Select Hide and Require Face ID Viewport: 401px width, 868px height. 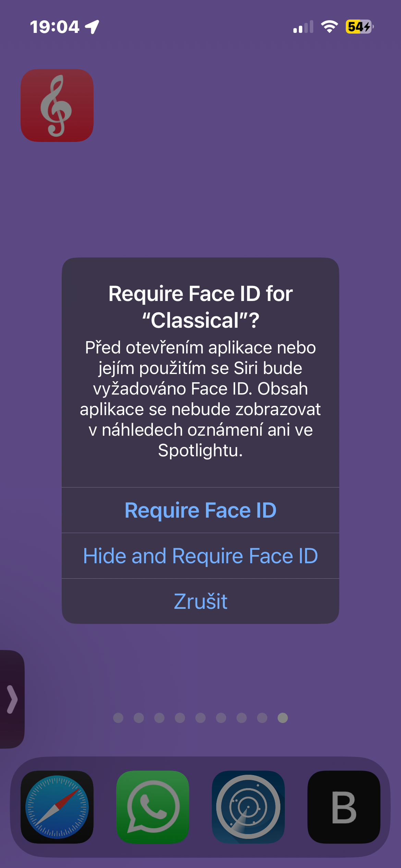click(x=200, y=556)
